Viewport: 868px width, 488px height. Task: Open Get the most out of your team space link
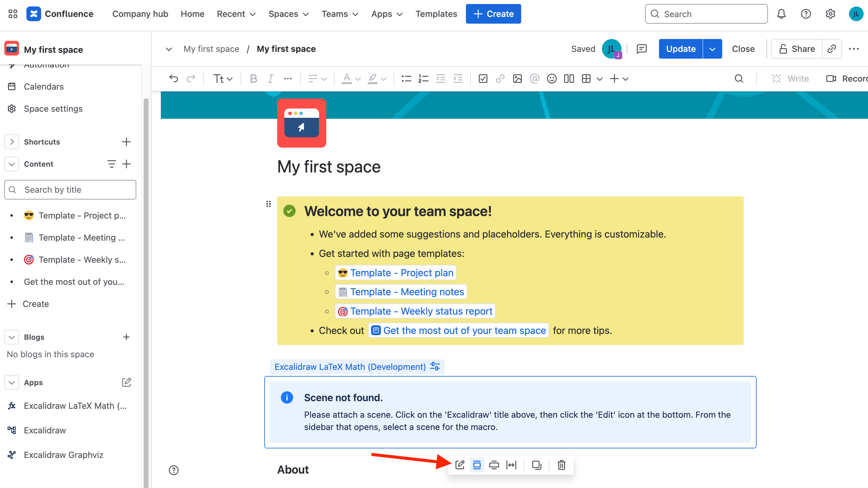tap(458, 330)
